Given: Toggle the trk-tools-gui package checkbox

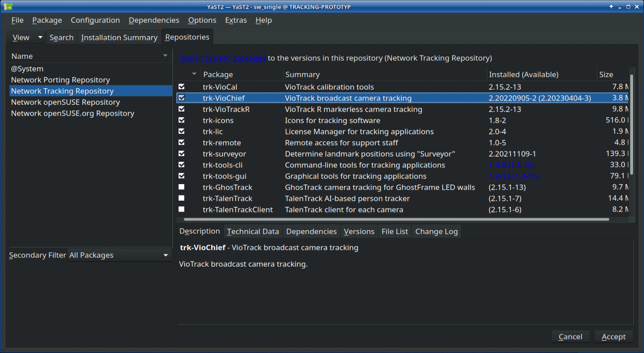Looking at the screenshot, I should tap(181, 176).
